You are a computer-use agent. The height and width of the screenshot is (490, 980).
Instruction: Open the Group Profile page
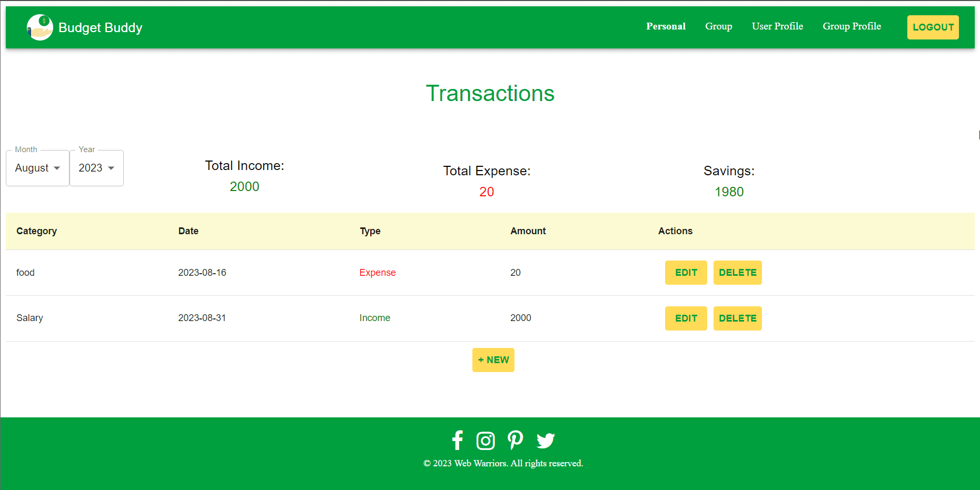coord(852,26)
